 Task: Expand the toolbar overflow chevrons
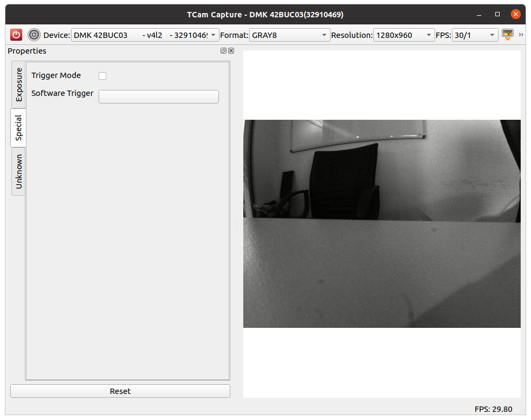point(522,34)
